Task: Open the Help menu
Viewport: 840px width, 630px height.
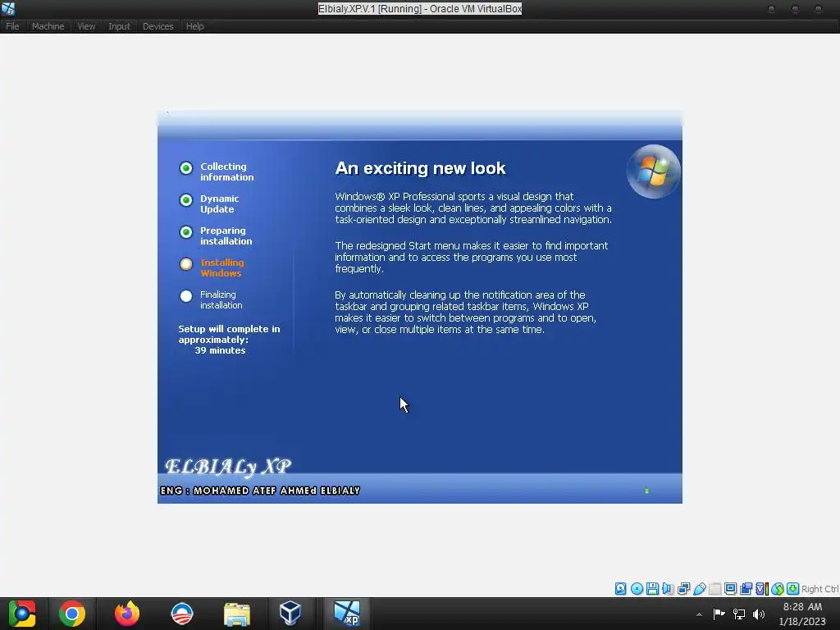Action: pyautogui.click(x=195, y=26)
